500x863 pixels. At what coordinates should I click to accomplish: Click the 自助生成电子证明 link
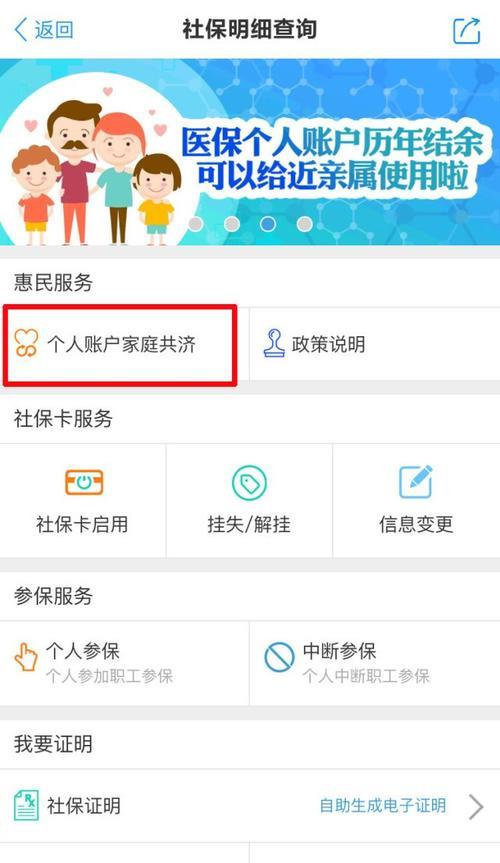tap(383, 806)
